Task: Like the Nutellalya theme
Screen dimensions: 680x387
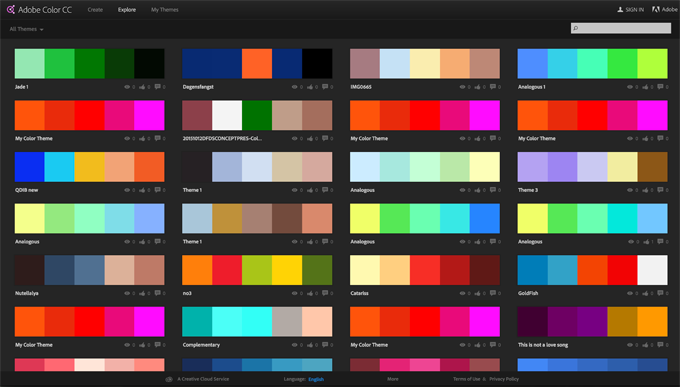Action: (142, 293)
